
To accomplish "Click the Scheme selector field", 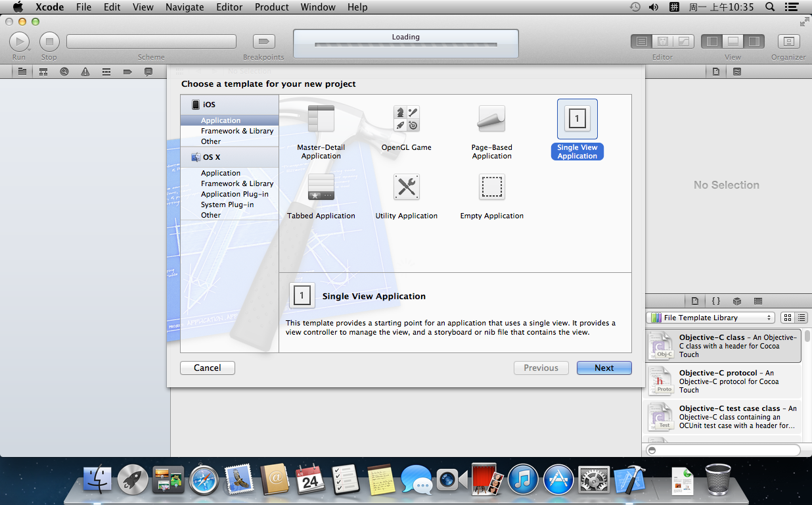I will (x=151, y=41).
